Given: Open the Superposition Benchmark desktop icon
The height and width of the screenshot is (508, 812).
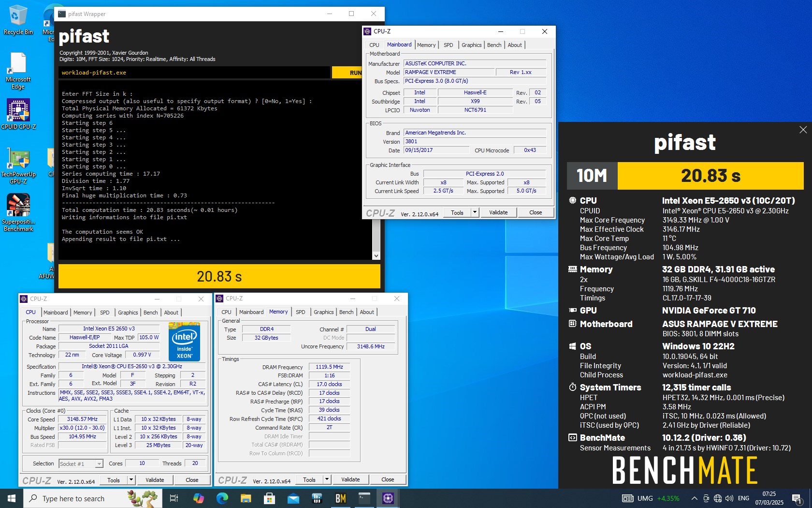Looking at the screenshot, I should [x=18, y=213].
